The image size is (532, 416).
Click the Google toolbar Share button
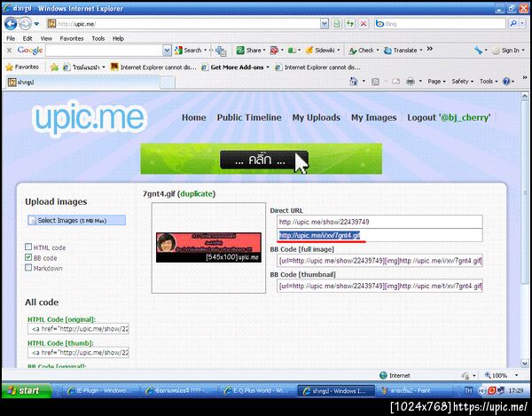[249, 51]
